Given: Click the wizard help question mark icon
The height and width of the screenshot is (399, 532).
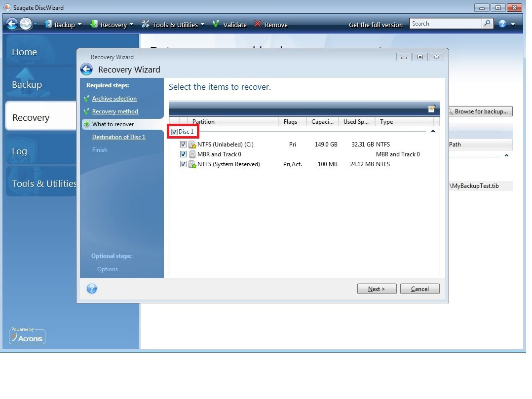Looking at the screenshot, I should [92, 289].
